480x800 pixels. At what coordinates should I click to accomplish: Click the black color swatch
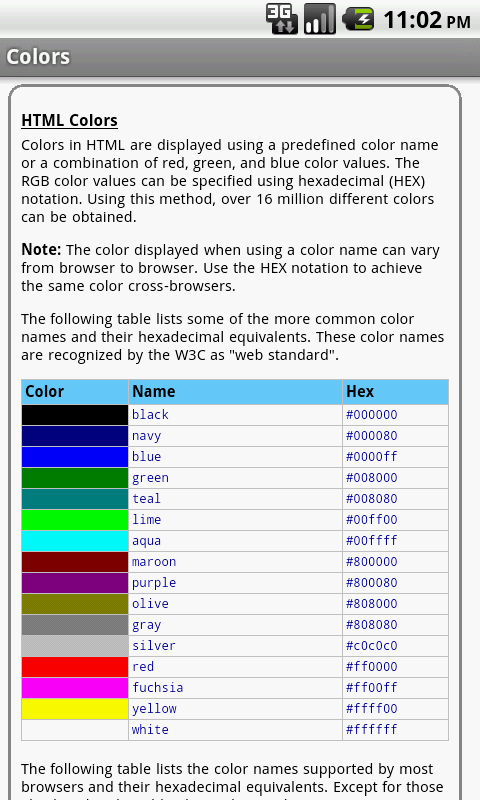point(74,415)
